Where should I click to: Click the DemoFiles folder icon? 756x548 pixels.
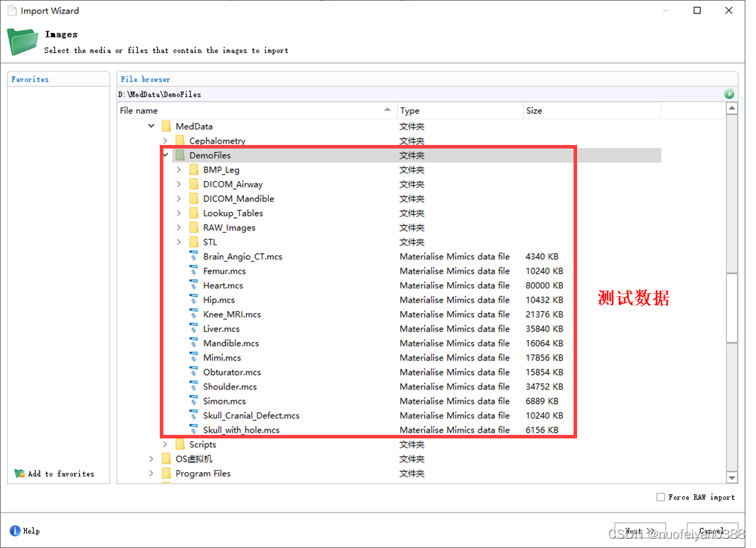[180, 155]
